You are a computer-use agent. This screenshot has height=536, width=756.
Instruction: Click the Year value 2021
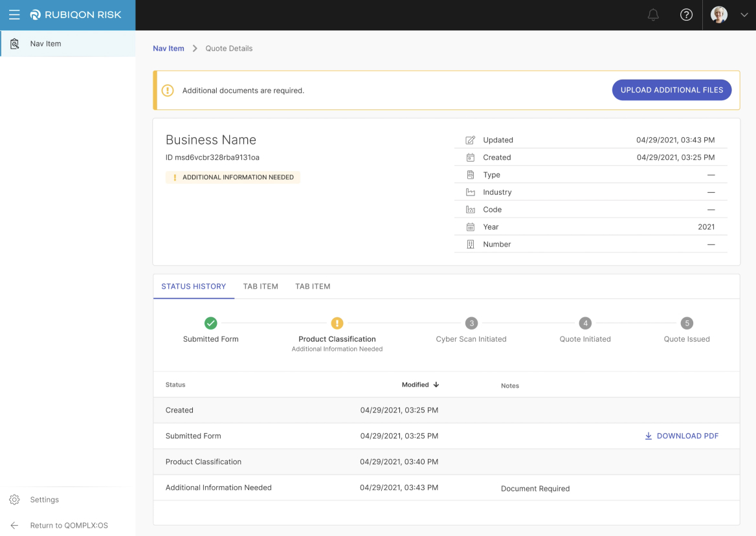tap(706, 227)
